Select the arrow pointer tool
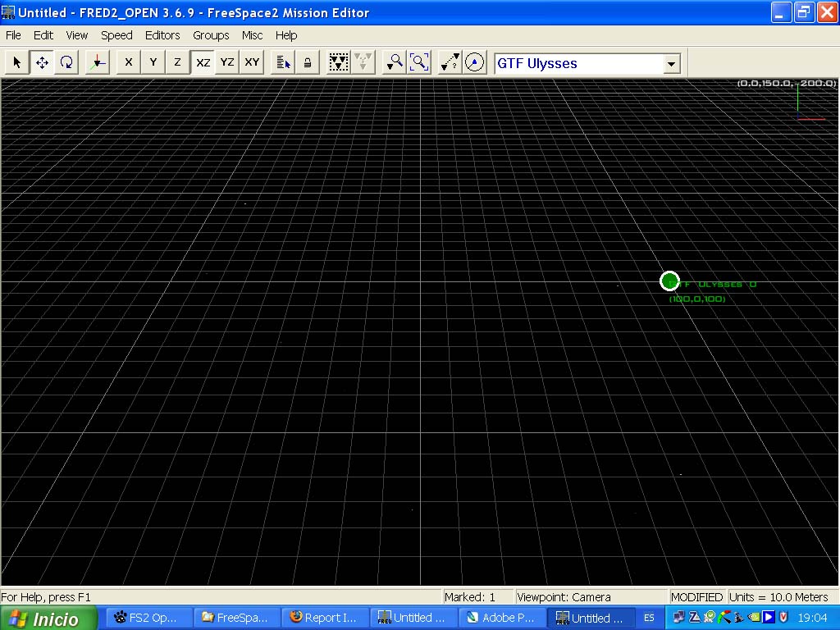 [x=17, y=62]
